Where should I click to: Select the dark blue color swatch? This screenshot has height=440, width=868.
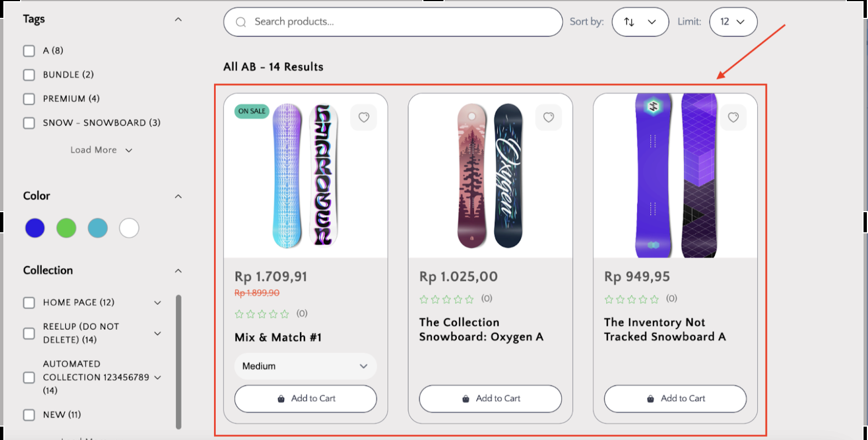[35, 228]
